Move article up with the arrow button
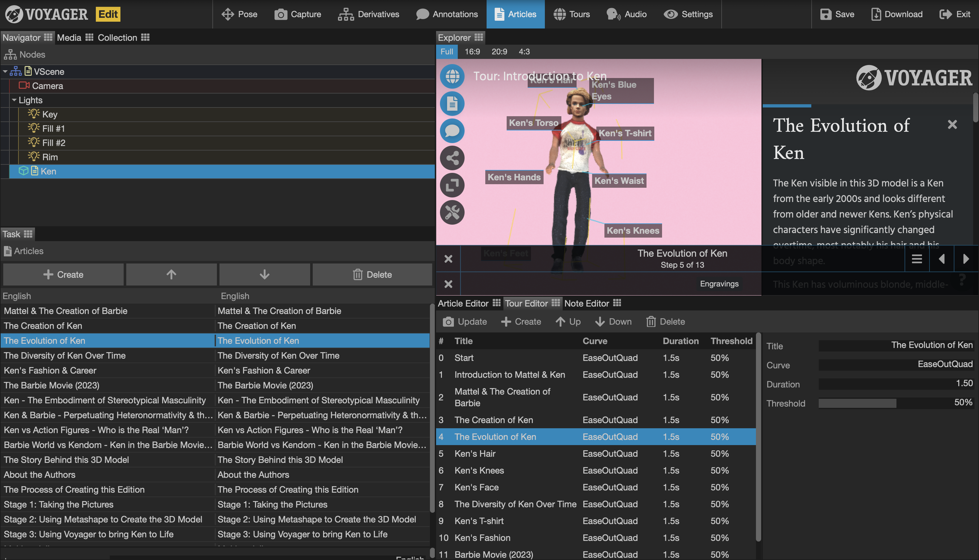979x560 pixels. pyautogui.click(x=171, y=274)
